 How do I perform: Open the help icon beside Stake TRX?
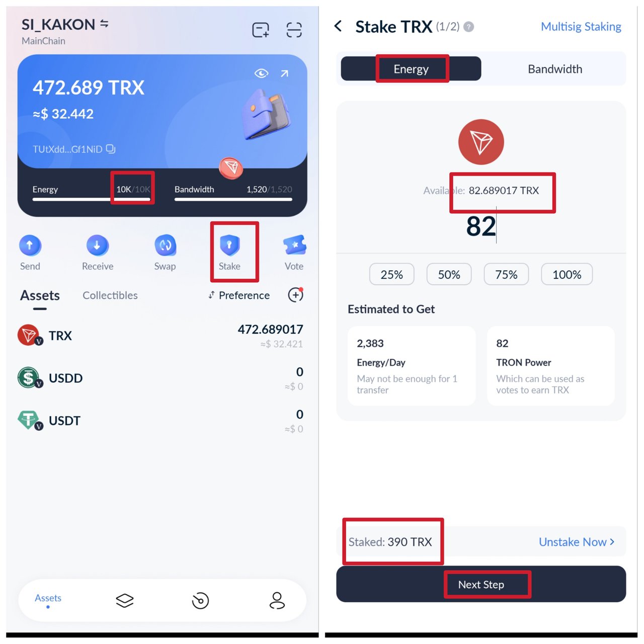pyautogui.click(x=468, y=27)
